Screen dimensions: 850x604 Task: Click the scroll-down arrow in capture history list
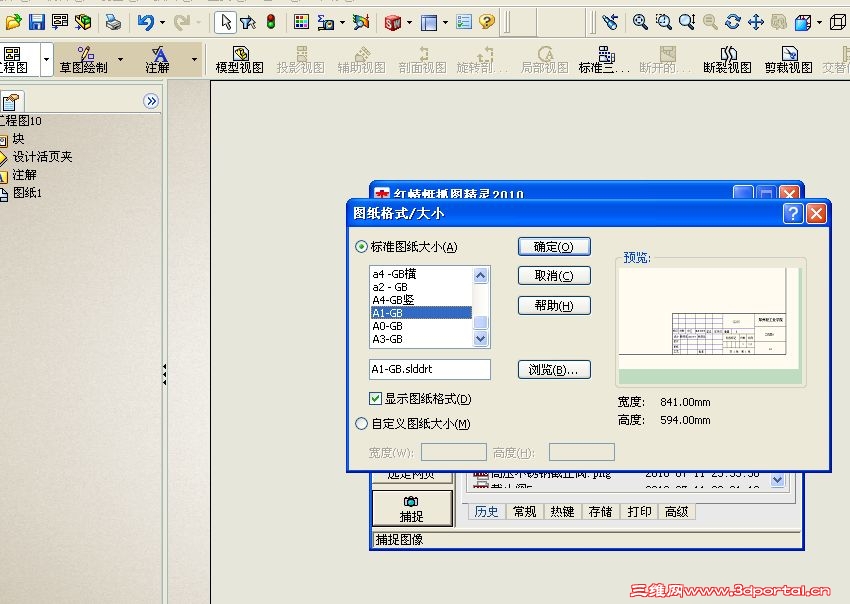[777, 480]
